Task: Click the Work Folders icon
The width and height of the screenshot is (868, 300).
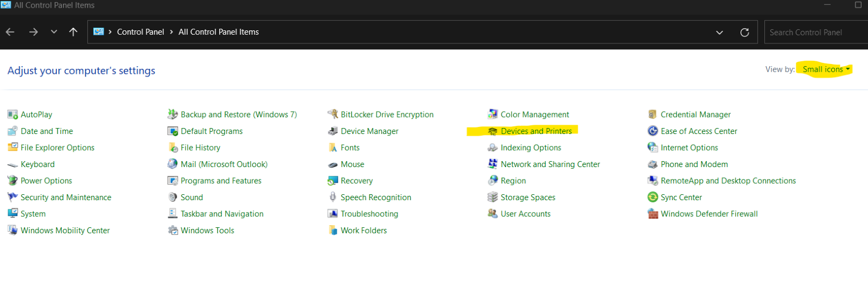Action: tap(333, 231)
